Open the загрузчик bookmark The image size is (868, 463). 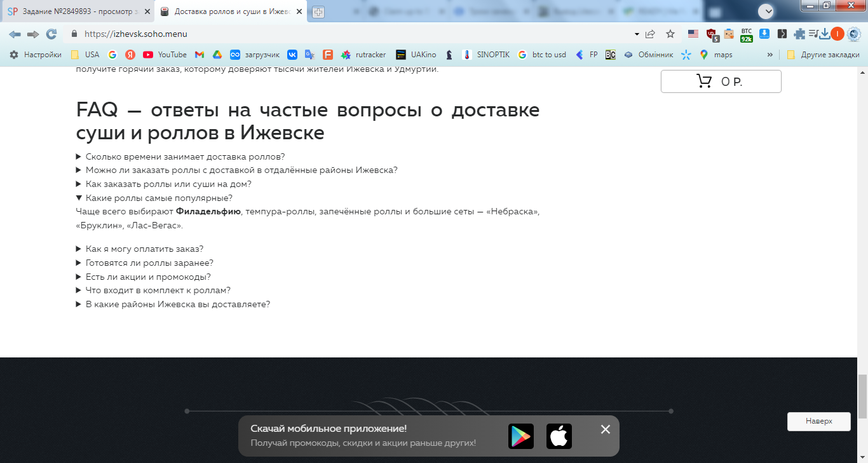click(x=255, y=55)
